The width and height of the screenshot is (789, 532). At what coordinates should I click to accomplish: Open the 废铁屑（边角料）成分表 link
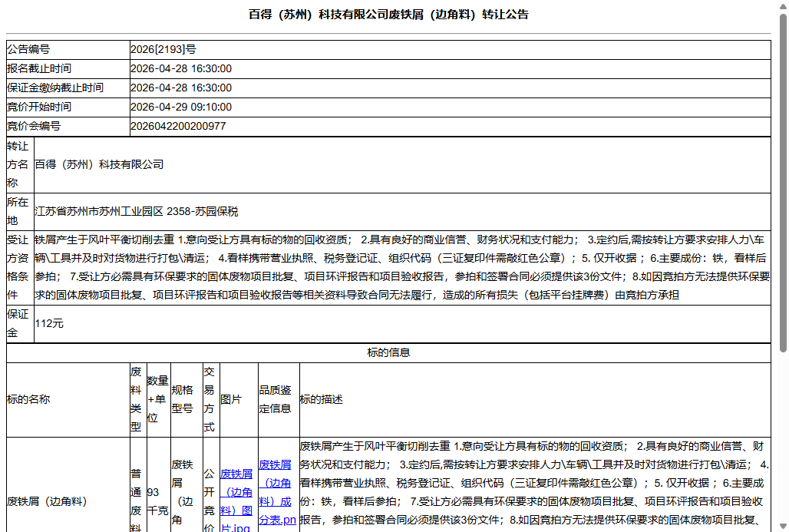(x=276, y=492)
